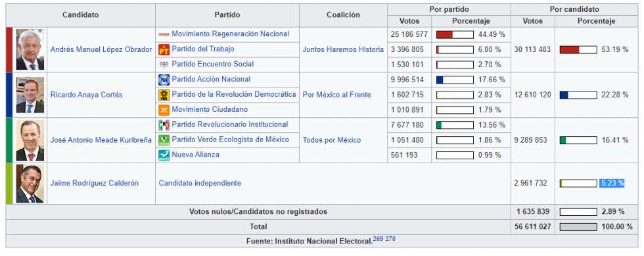The height and width of the screenshot is (256, 644).
Task: Open Andrés Manuel López Obrador's photo
Action: (30, 50)
